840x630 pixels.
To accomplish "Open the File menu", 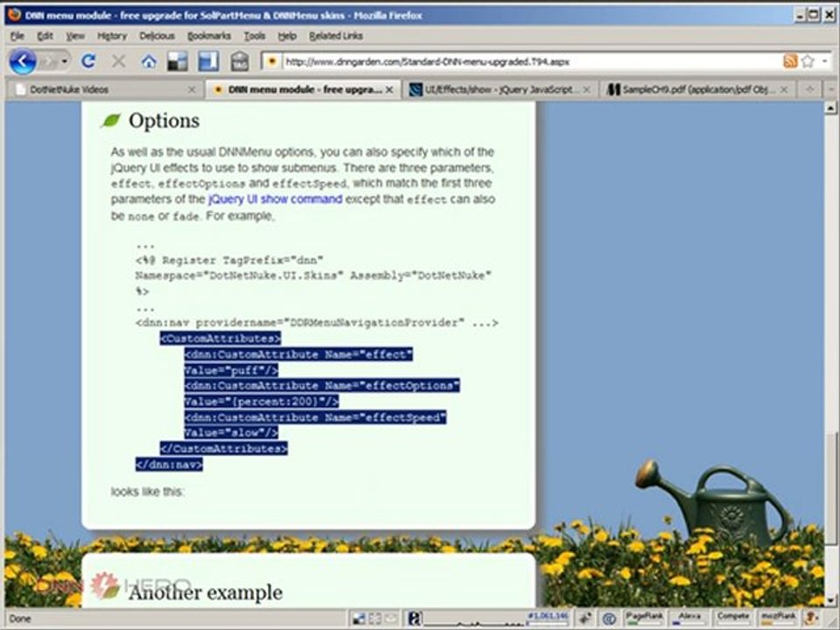I will click(x=17, y=36).
